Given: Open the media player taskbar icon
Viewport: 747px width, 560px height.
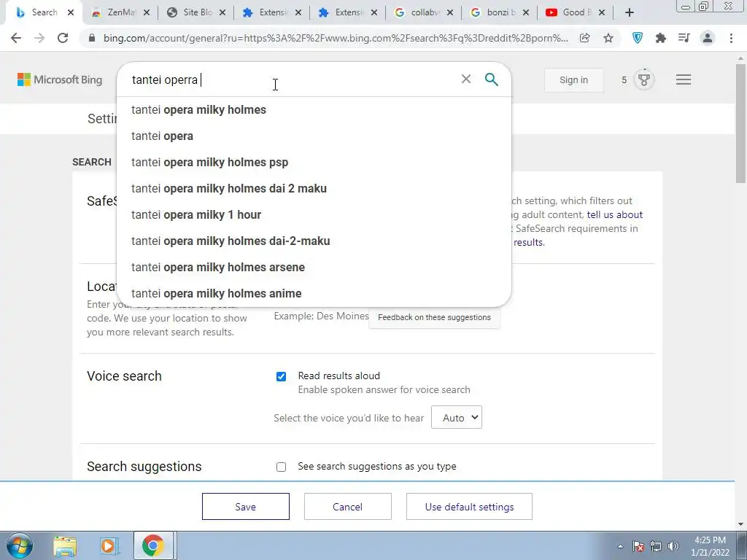Looking at the screenshot, I should click(109, 545).
